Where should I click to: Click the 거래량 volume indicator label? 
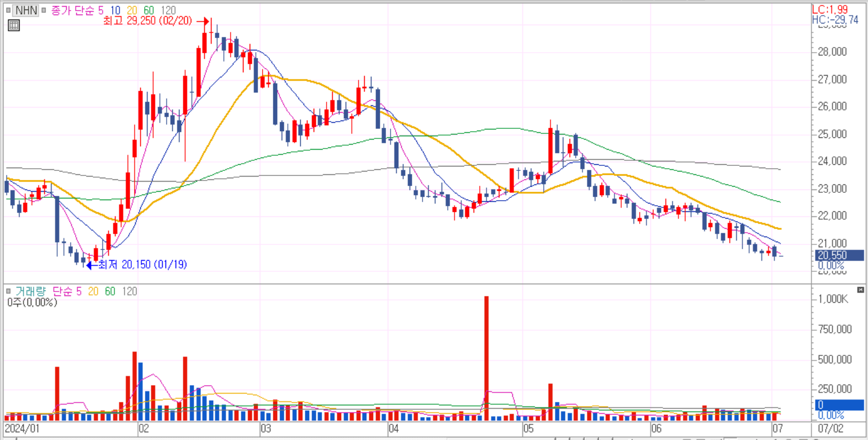click(x=31, y=291)
